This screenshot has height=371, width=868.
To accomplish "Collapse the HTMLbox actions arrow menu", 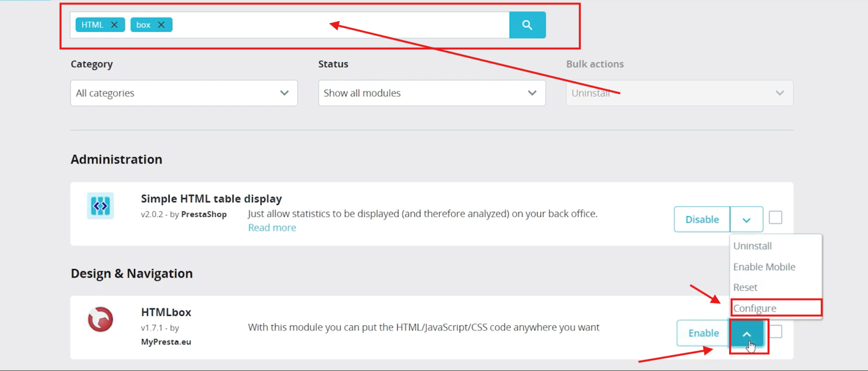I will pos(747,334).
